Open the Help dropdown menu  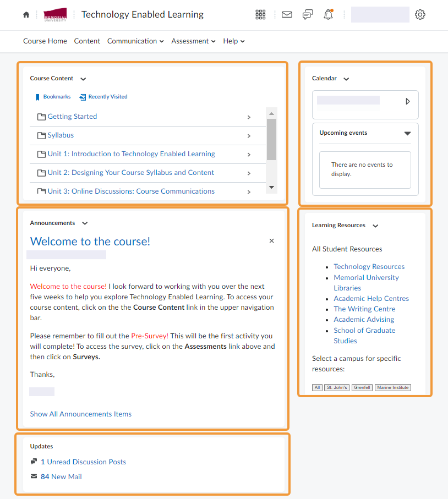234,41
